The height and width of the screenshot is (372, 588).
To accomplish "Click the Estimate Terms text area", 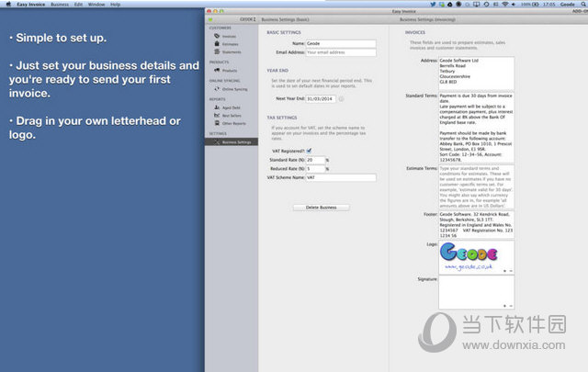I will click(x=476, y=186).
